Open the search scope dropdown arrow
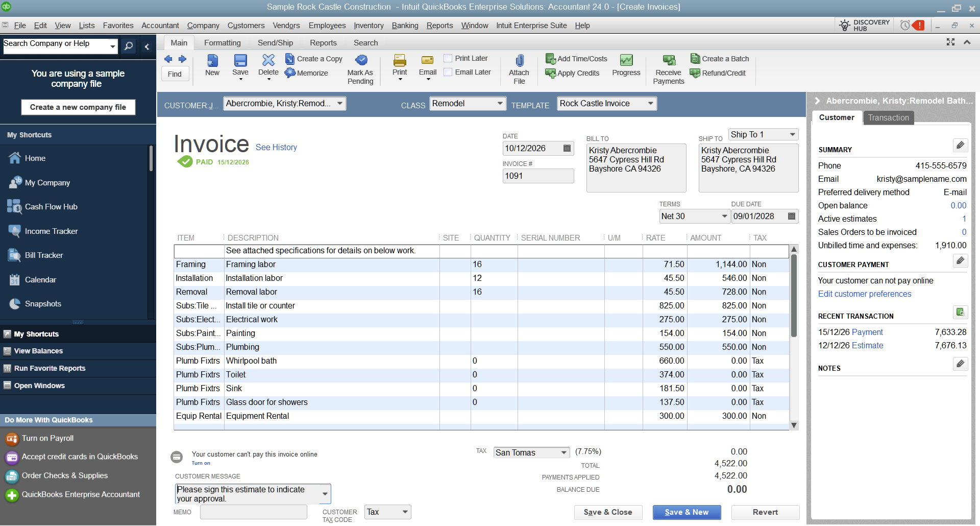The width and height of the screenshot is (980, 526). (x=113, y=46)
